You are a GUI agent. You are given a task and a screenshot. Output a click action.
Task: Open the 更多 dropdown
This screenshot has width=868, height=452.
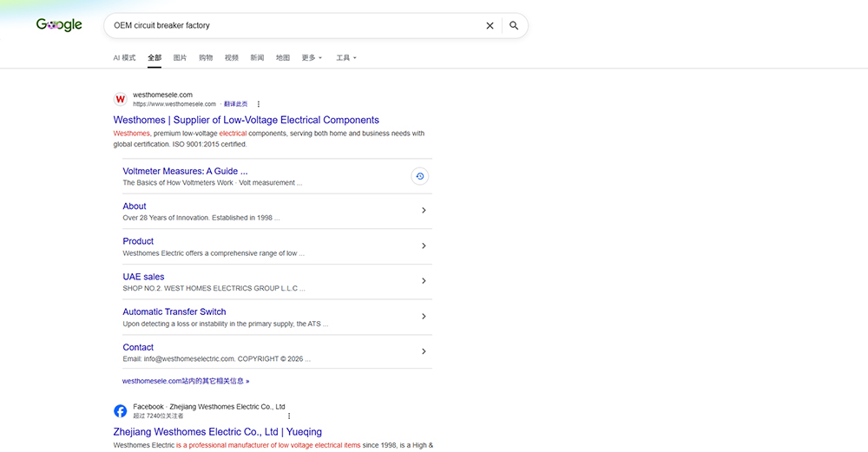pyautogui.click(x=312, y=57)
